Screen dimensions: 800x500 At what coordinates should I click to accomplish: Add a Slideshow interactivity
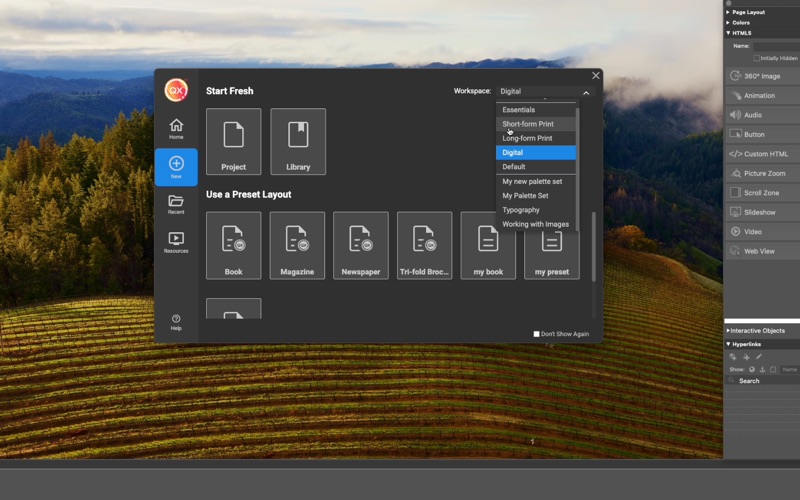coord(762,212)
